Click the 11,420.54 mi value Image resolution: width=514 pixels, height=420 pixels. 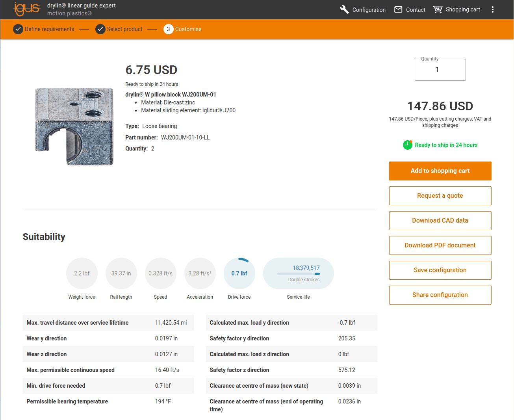point(171,323)
